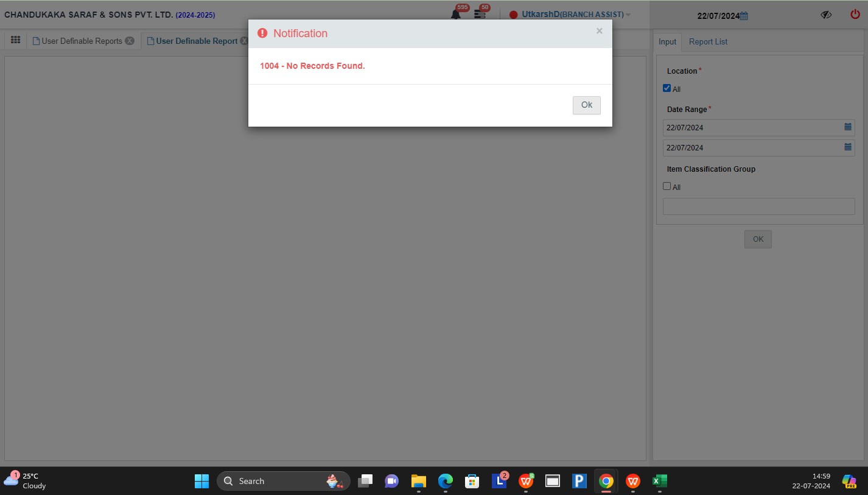Click Ok in the Notification dialog

point(586,105)
